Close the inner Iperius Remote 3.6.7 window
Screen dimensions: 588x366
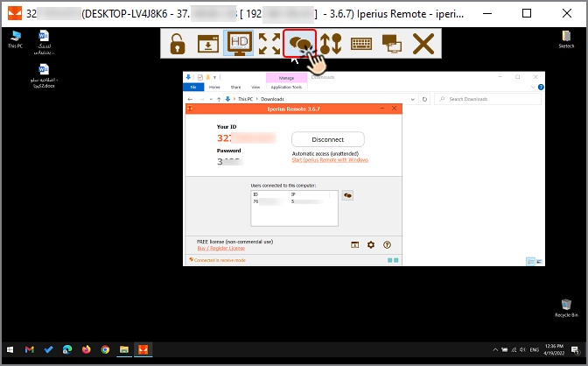[394, 108]
